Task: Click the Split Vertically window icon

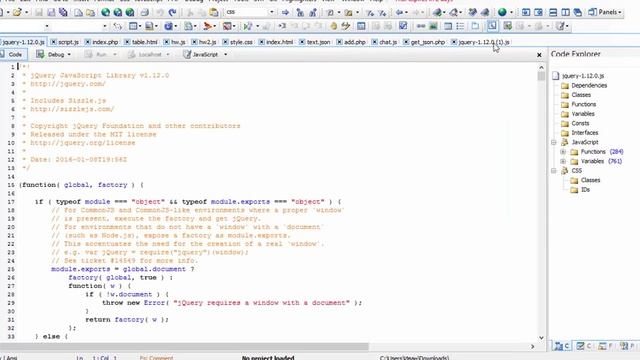Action: point(565,12)
